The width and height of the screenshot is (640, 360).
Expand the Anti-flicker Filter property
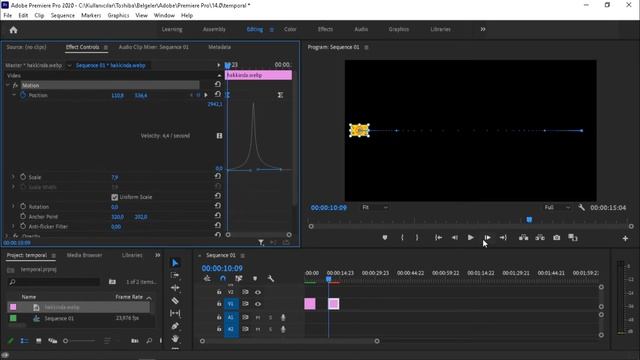tap(13, 226)
